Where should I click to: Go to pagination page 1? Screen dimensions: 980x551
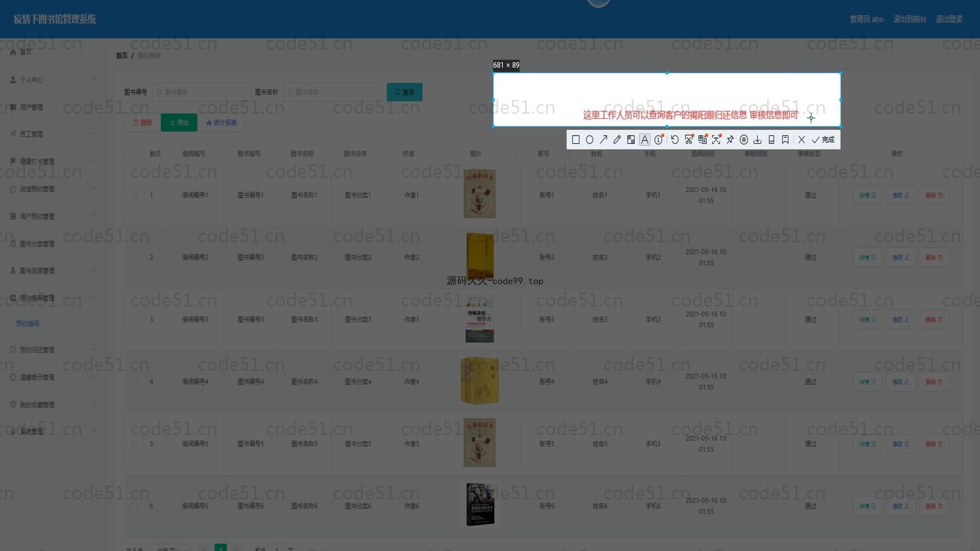coord(220,548)
